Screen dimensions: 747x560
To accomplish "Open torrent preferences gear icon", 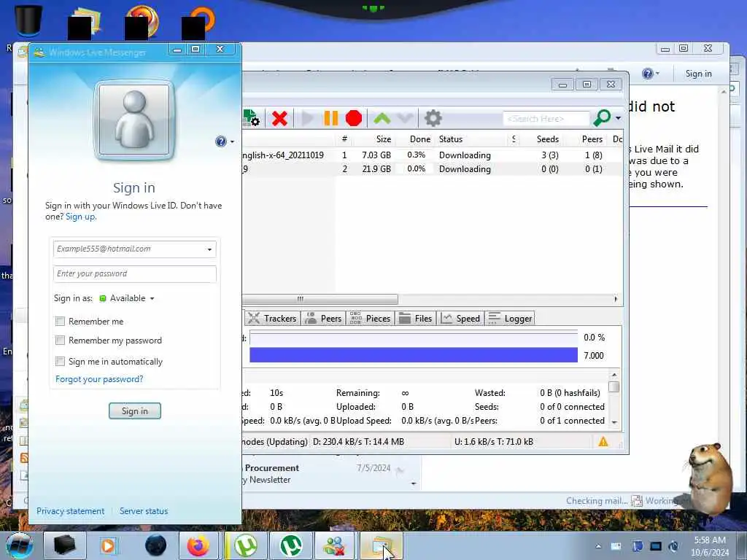I will 433,118.
